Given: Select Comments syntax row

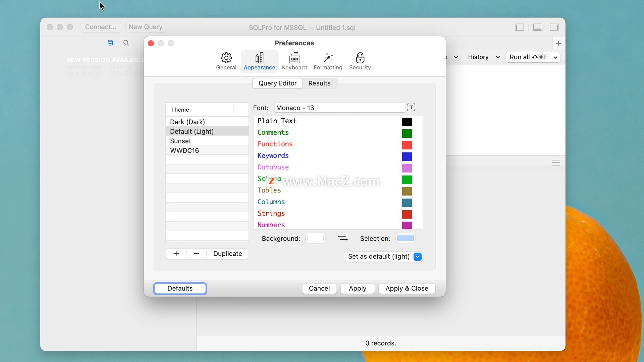Looking at the screenshot, I should 338,133.
